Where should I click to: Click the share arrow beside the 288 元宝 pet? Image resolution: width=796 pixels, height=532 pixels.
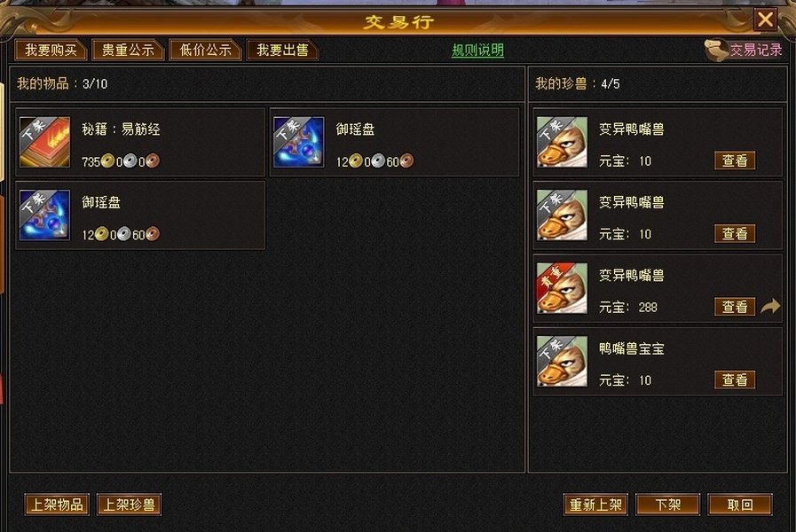[x=770, y=306]
